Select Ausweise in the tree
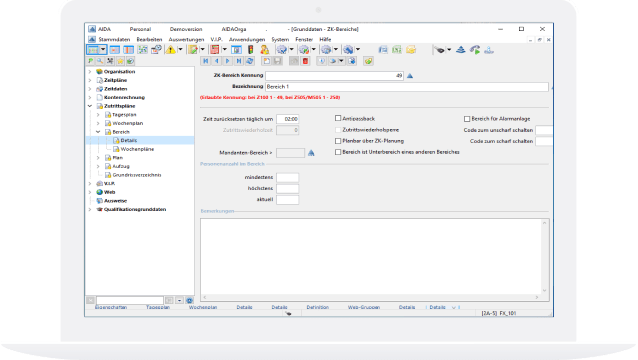 coord(115,201)
